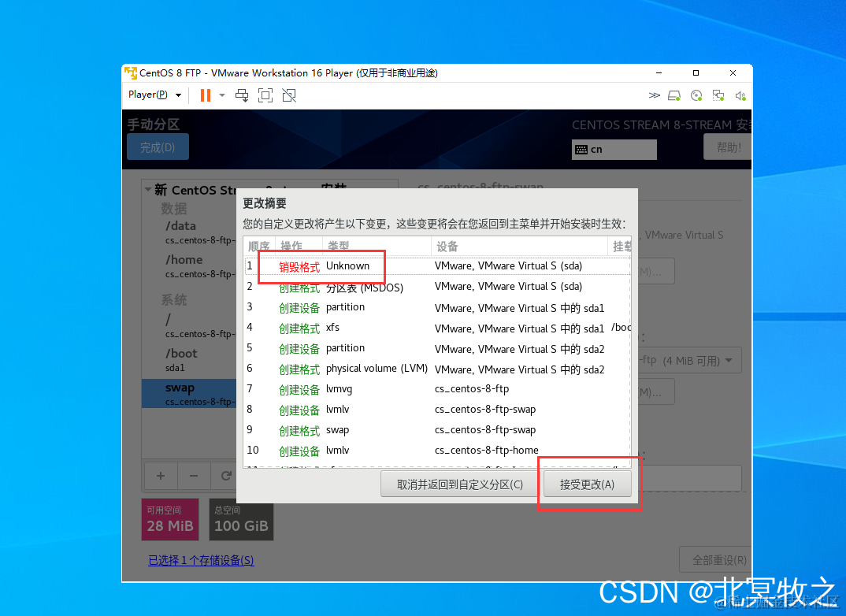846x616 pixels.
Task: Close the VMware Player window
Action: [733, 72]
